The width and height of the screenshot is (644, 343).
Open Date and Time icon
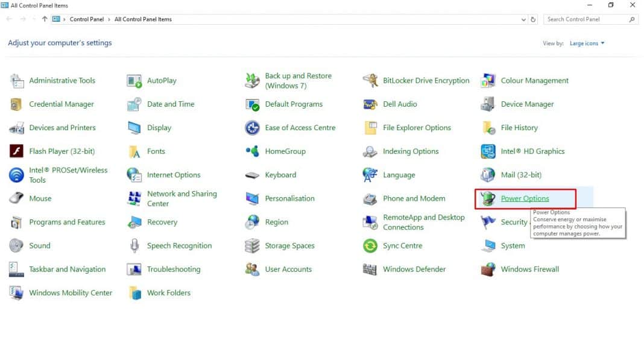[134, 104]
